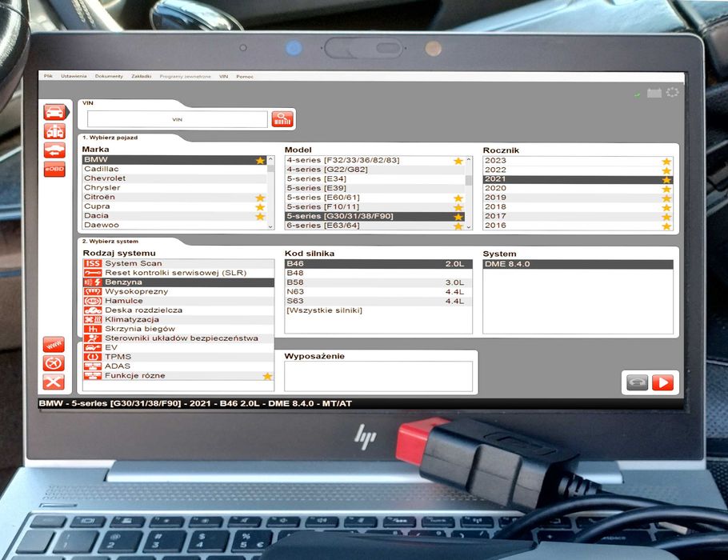Open the generic diagnostics sidebar icon
728x560 pixels.
coord(54,131)
